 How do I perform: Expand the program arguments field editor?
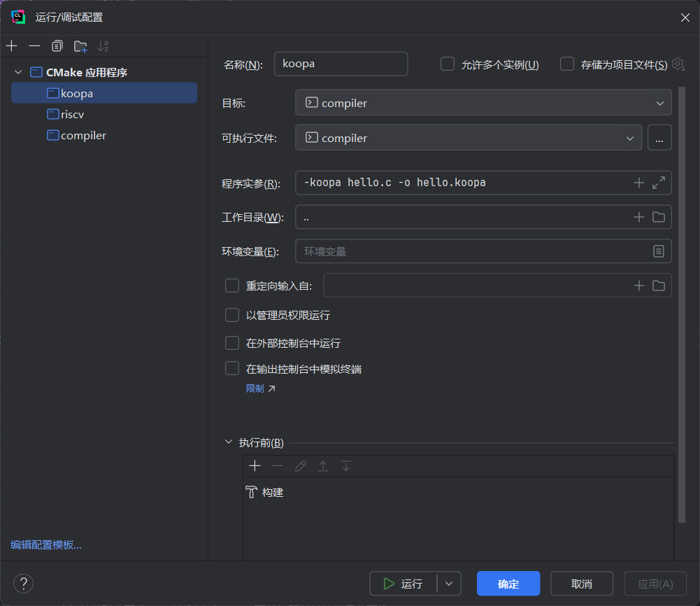658,183
